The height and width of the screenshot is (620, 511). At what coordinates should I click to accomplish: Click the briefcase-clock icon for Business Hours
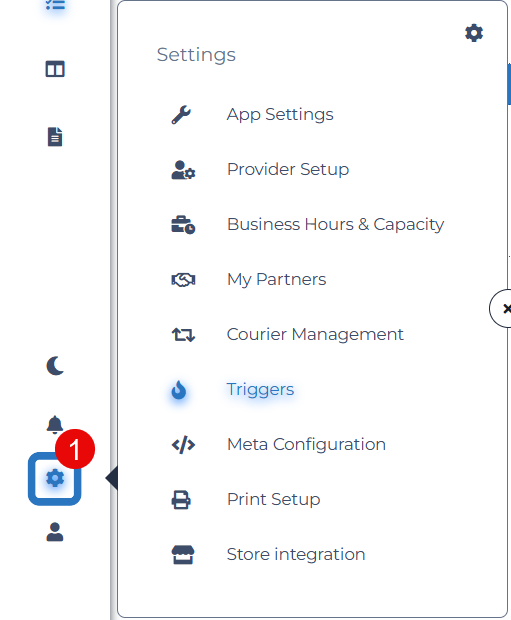(183, 225)
